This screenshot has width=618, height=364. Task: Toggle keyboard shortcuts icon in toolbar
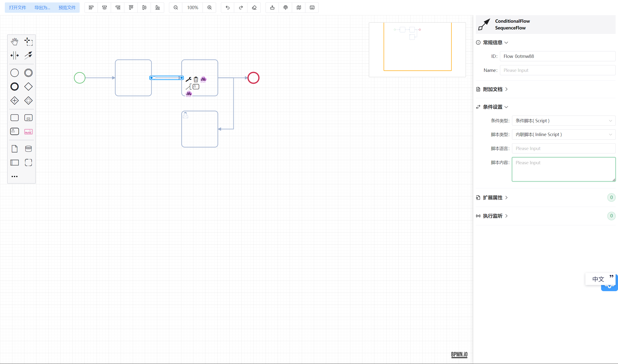coord(312,8)
